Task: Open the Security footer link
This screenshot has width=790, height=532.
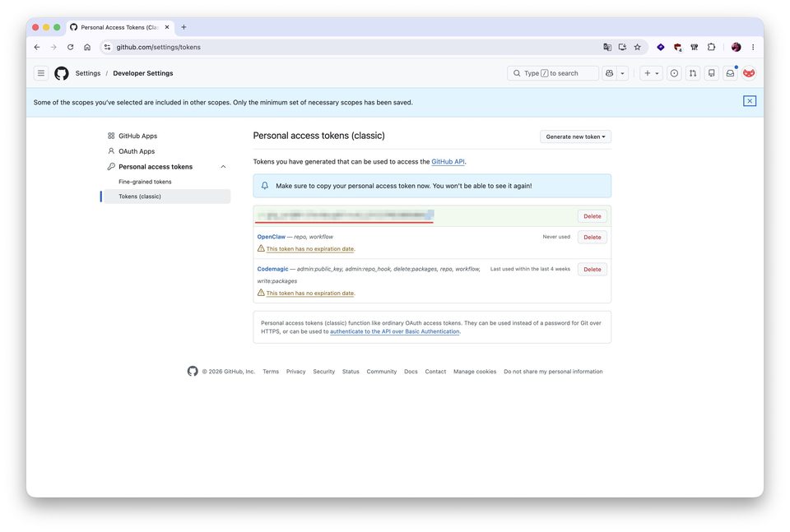Action: pos(323,372)
